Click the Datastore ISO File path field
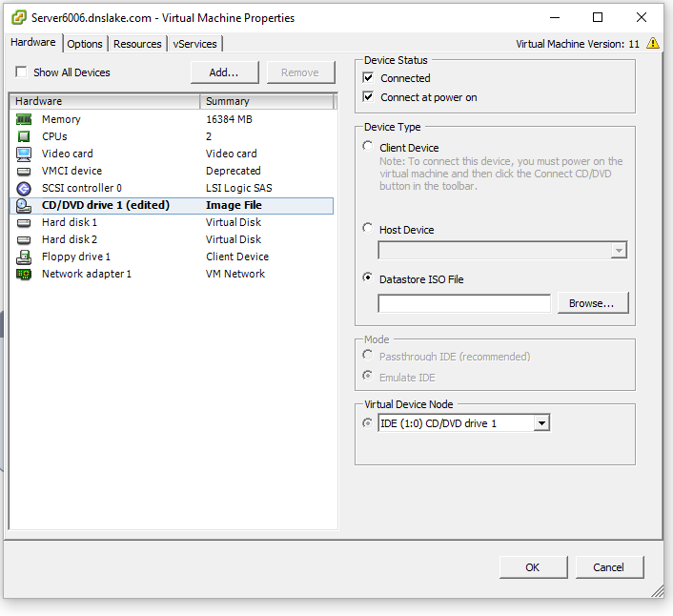 pos(464,303)
